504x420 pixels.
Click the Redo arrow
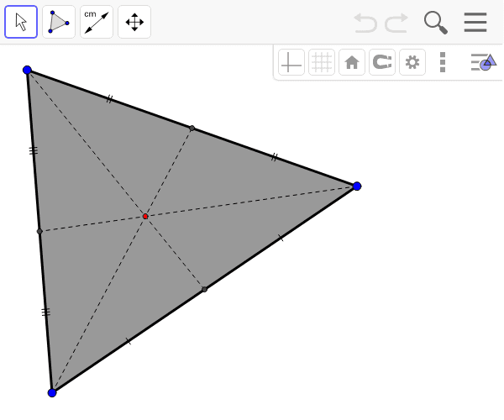396,23
